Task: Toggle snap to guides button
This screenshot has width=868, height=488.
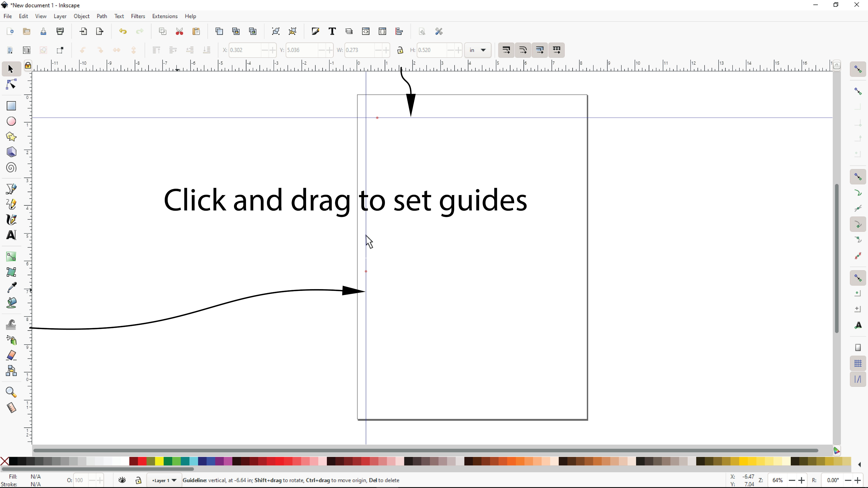Action: [858, 379]
